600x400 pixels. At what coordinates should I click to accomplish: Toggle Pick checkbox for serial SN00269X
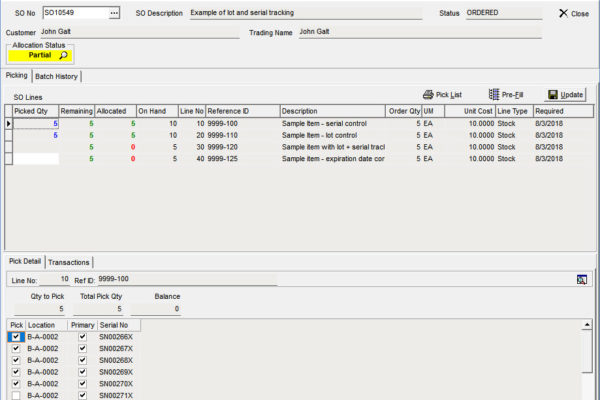16,372
